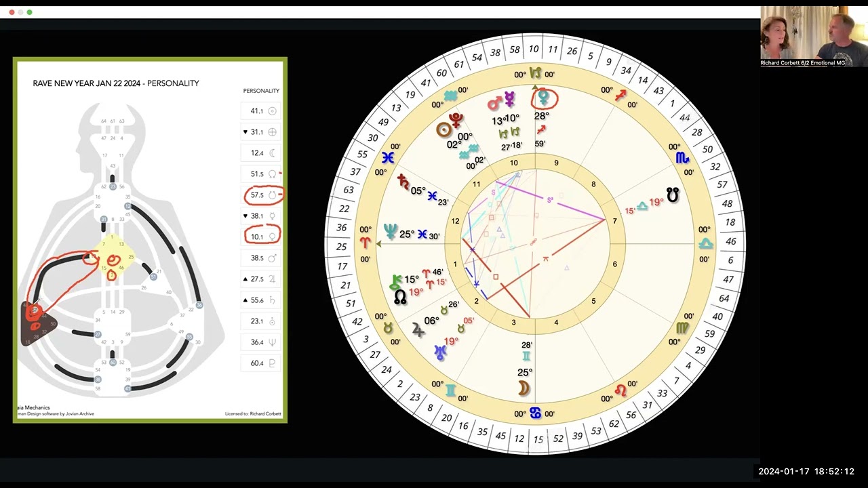Viewport: 868px width, 488px height.
Task: Click the yellow macOS minimize button
Action: point(20,12)
